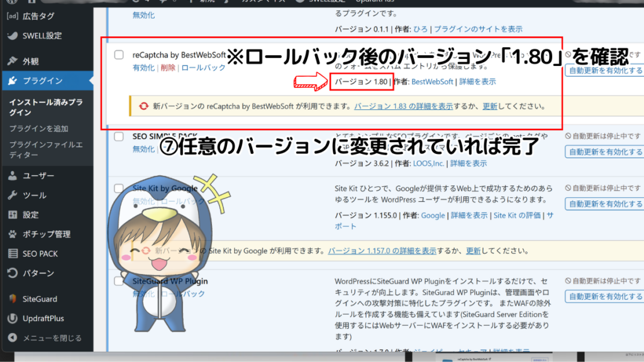This screenshot has width=644, height=362.
Task: Open 広告タグ in the sidebar menu
Action: [x=38, y=16]
